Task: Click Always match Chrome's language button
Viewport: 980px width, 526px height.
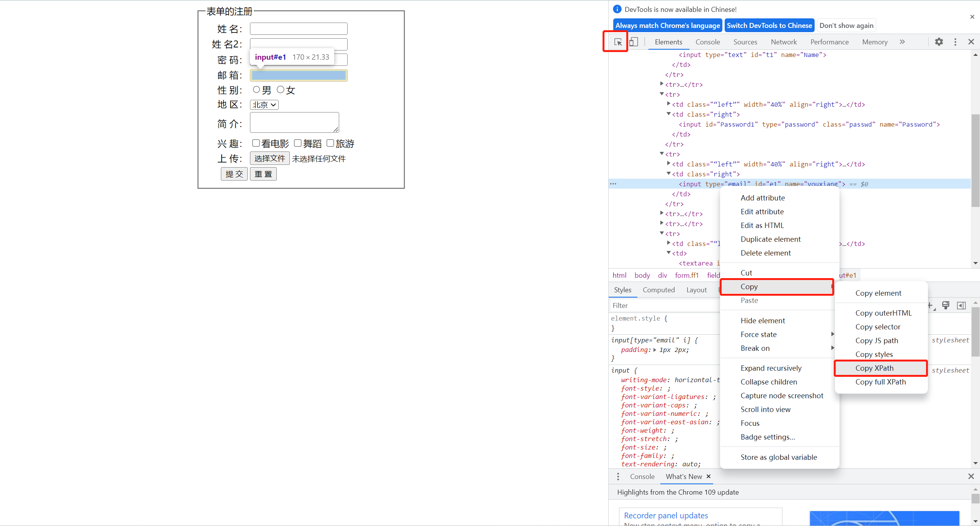Action: coord(668,26)
